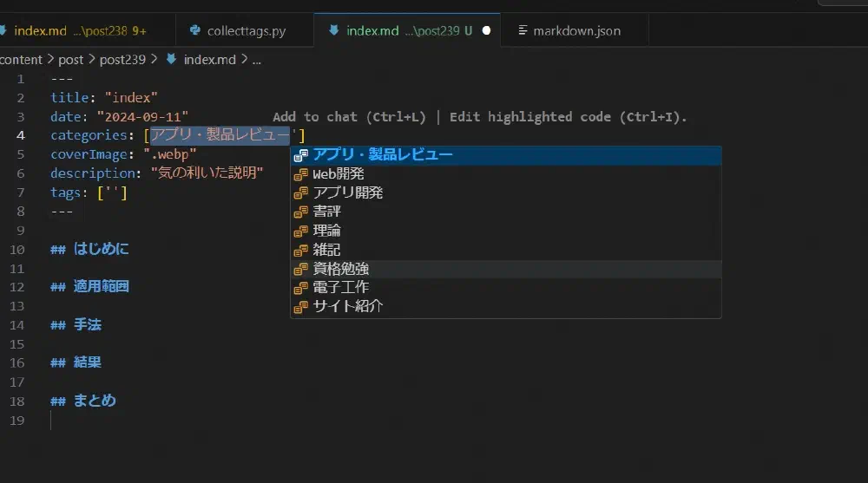Viewport: 868px width, 483px height.
Task: Click snippet icon beside 理論
Action: coord(300,232)
